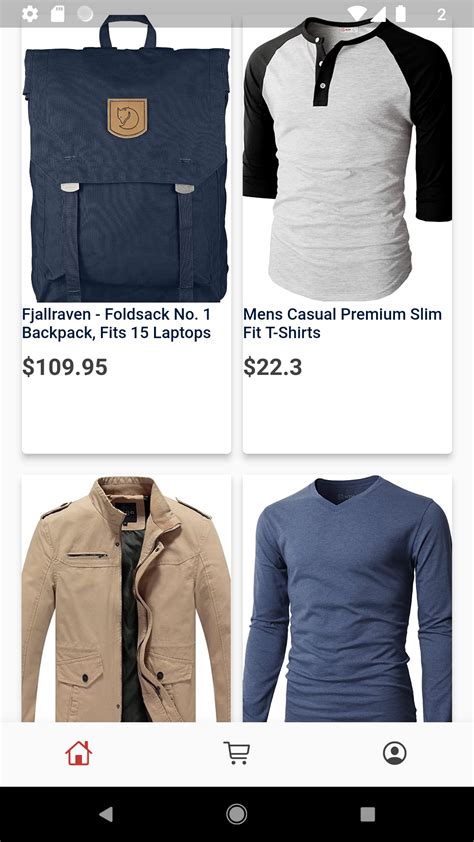Tap the settings gear in status bar
Screen dimensions: 474x842
tap(30, 14)
